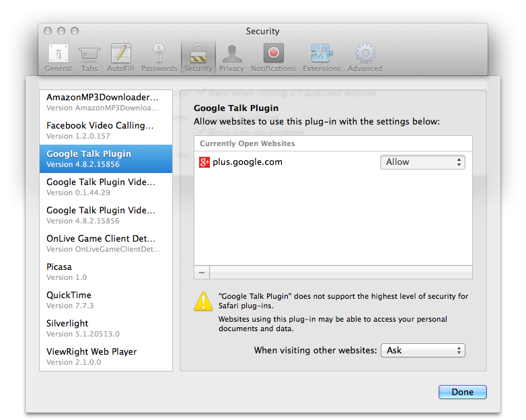The image size is (526, 420).
Task: Click the Google+ icon beside plus.google.com
Action: point(204,162)
